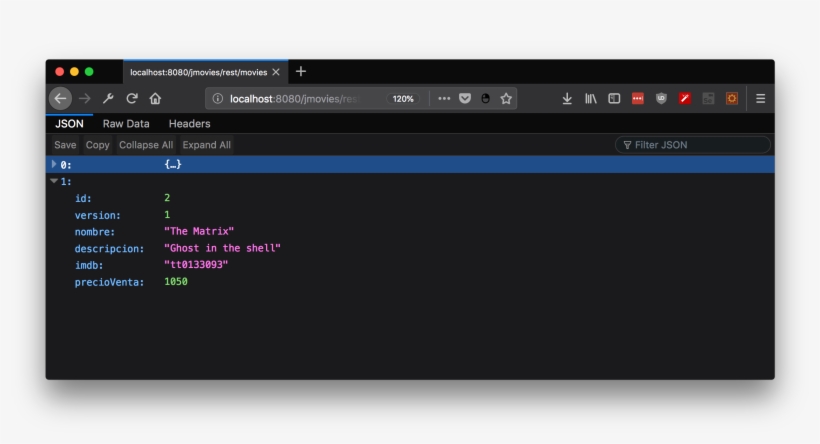Select the precioVenta key
The height and width of the screenshot is (444, 820).
[109, 282]
